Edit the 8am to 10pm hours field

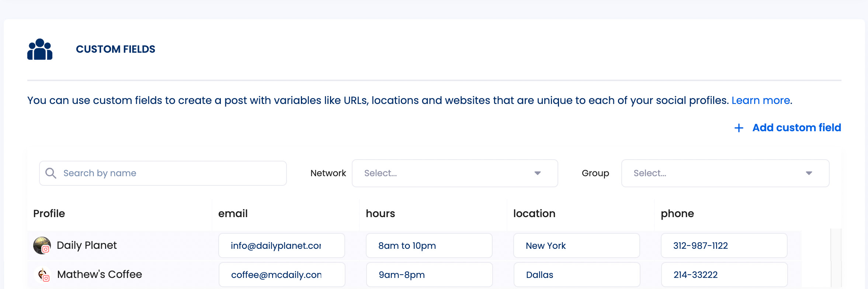click(429, 245)
